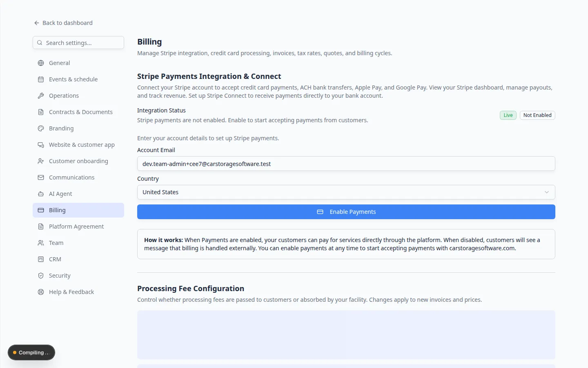Focus the Search settings input
The height and width of the screenshot is (368, 588).
pos(78,43)
